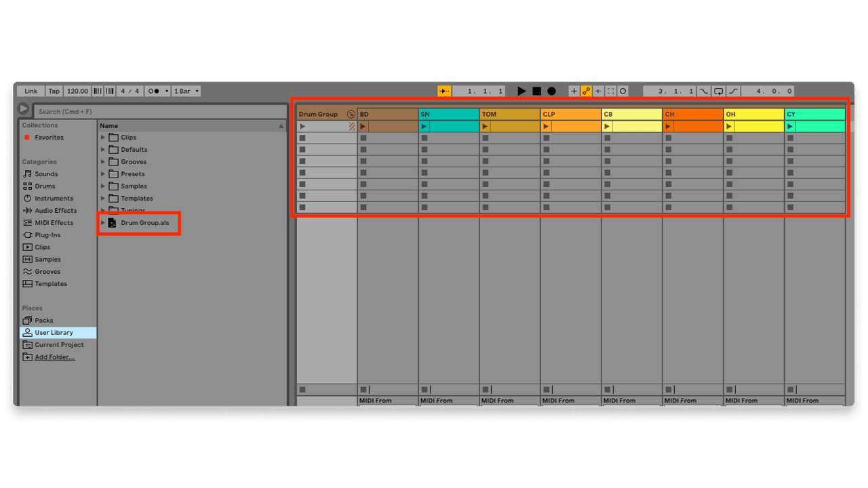Image resolution: width=868 pixels, height=488 pixels.
Task: Open the 1 Bar quantization dropdown
Action: click(x=186, y=91)
